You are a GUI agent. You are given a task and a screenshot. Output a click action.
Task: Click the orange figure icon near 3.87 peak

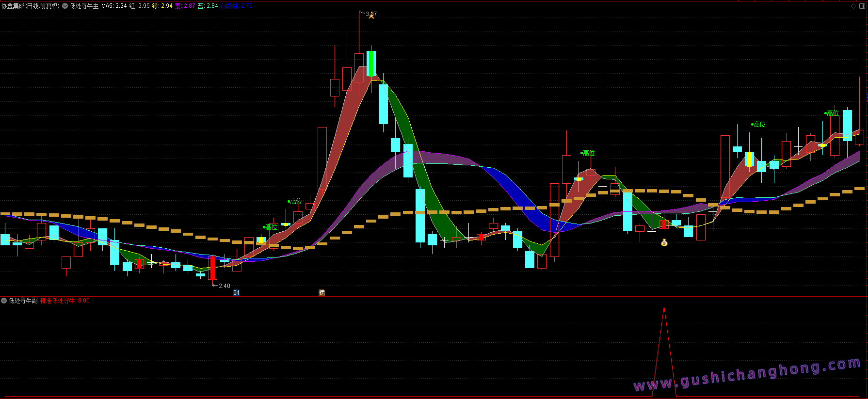coord(372,16)
